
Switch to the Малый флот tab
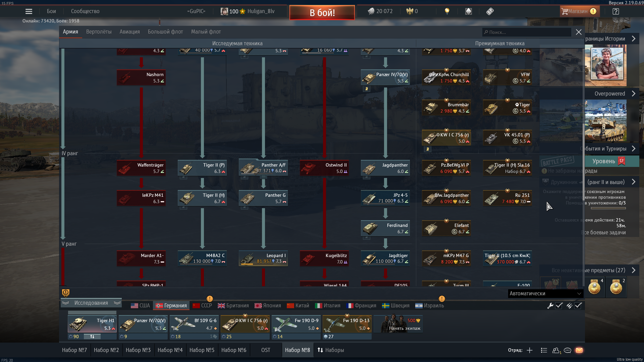[206, 32]
